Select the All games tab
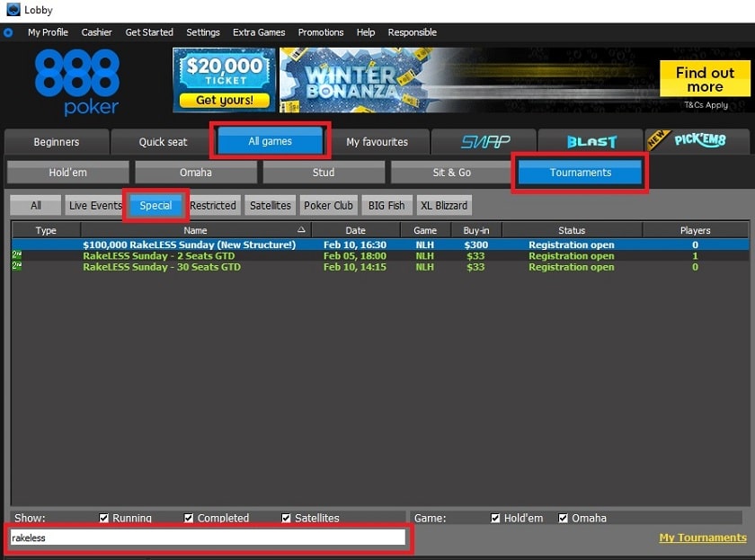The width and height of the screenshot is (755, 560). coord(271,141)
